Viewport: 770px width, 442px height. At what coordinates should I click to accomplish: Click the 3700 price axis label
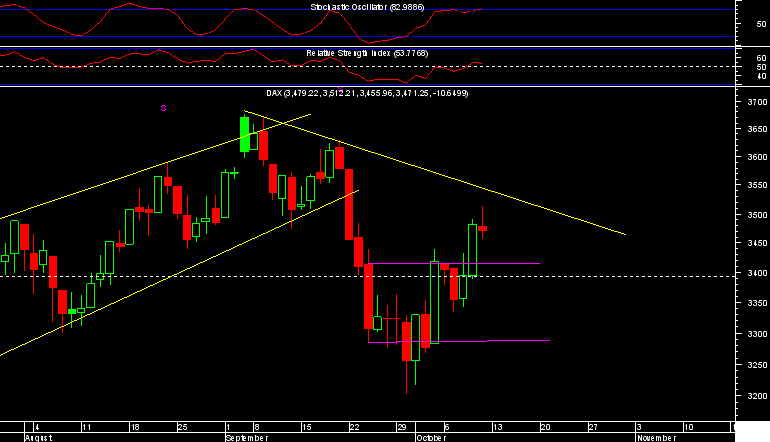tap(757, 102)
